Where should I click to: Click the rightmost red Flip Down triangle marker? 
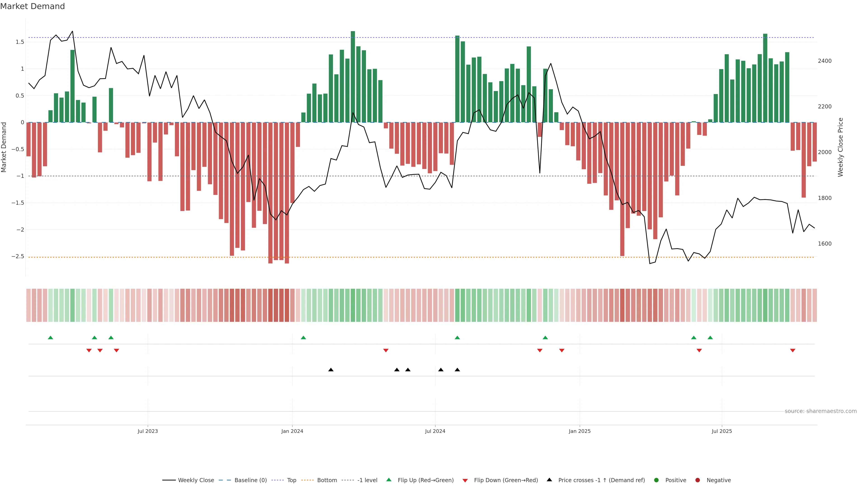point(793,351)
